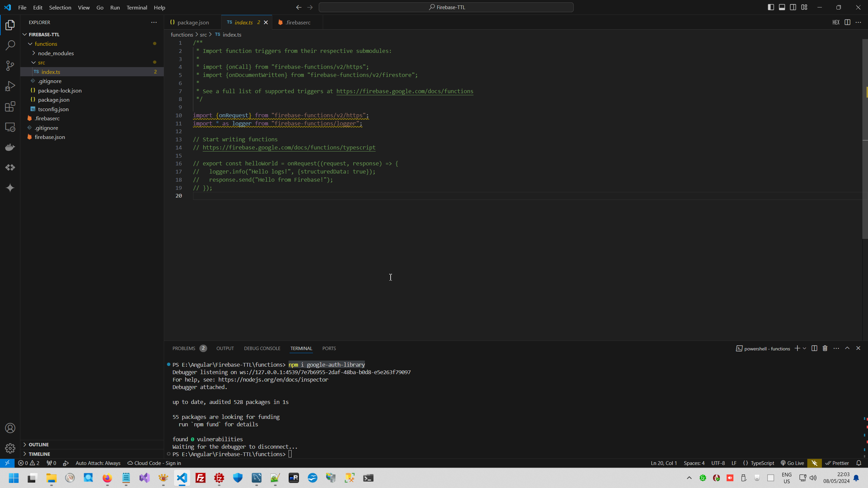Kill terminal with the trash icon
This screenshot has width=868, height=488.
[825, 348]
